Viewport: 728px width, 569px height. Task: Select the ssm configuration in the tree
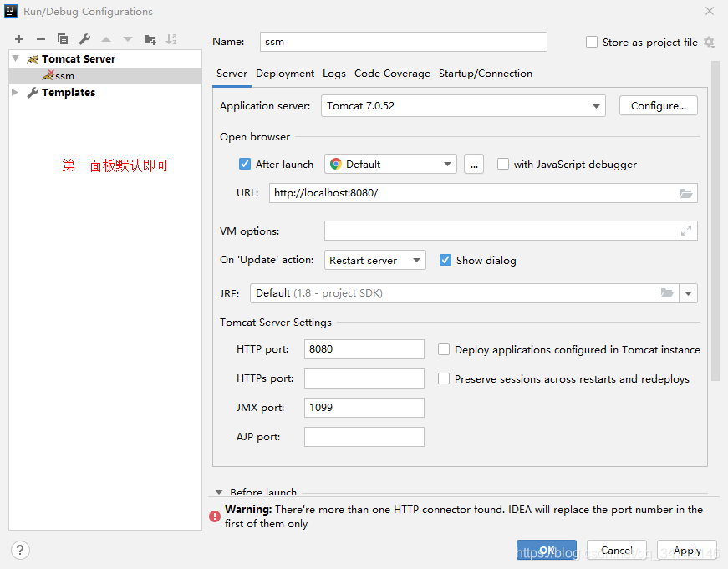pos(105,76)
